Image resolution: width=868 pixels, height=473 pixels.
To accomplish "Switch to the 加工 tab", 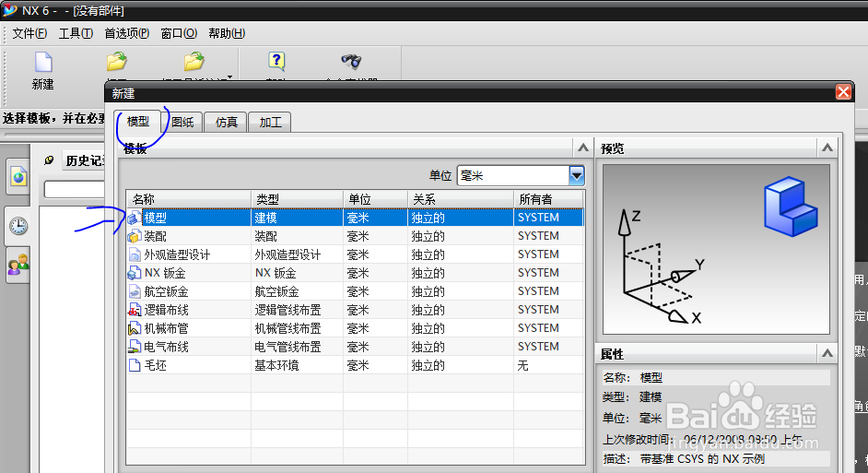I will pyautogui.click(x=270, y=122).
